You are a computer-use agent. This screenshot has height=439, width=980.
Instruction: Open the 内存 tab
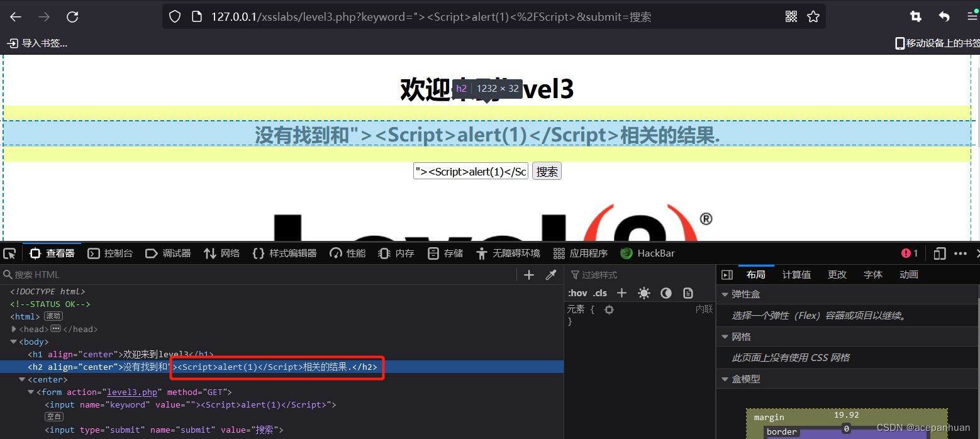pyautogui.click(x=396, y=253)
